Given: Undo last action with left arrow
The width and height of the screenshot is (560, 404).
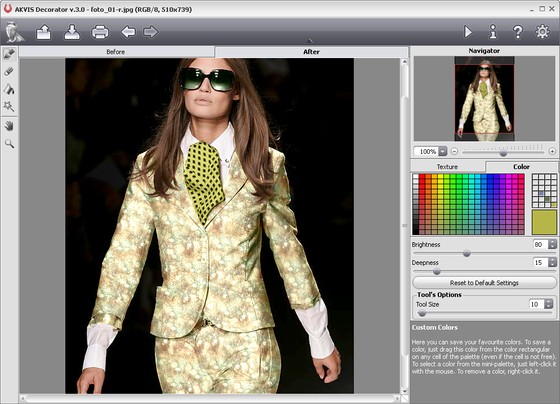Looking at the screenshot, I should coord(128,32).
